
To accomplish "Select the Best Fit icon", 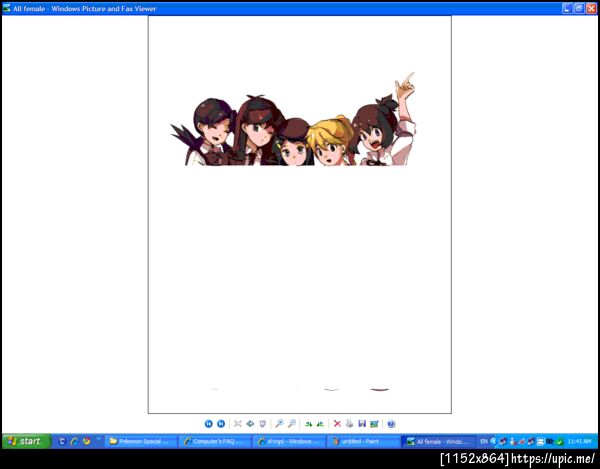I will pos(238,423).
